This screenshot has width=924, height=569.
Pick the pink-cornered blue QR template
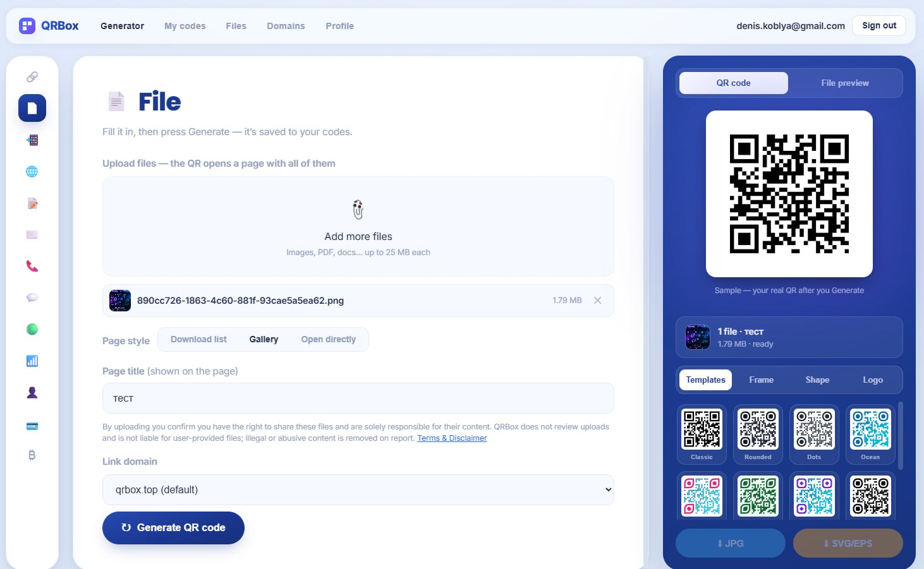[x=702, y=496]
